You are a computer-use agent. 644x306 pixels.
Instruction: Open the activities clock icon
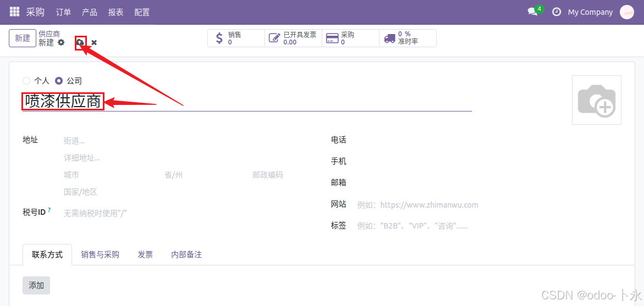point(557,12)
